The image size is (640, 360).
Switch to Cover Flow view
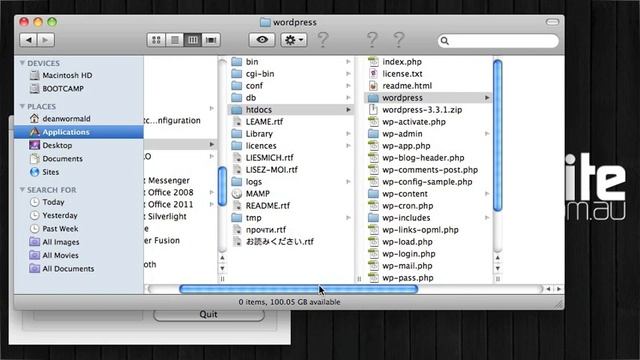coord(211,40)
